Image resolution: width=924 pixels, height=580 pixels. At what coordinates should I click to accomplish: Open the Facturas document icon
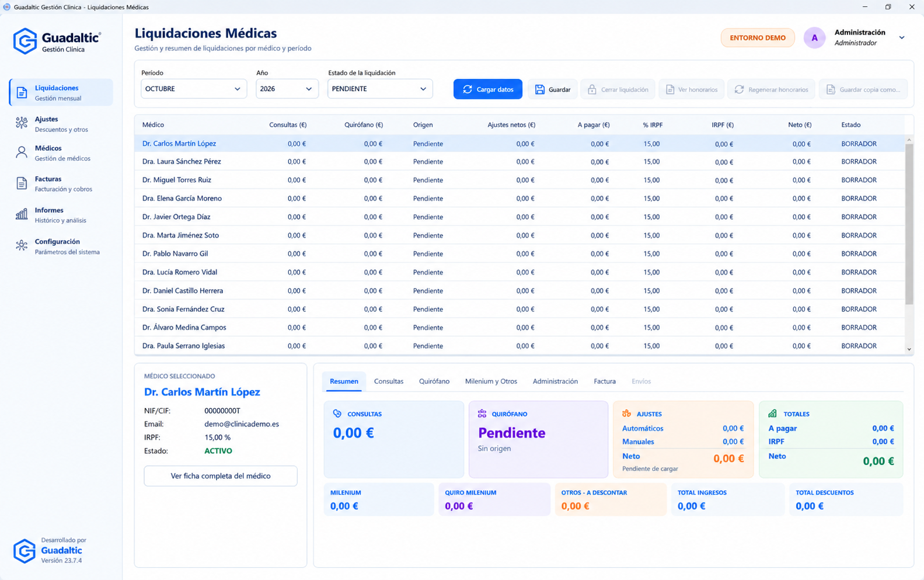pyautogui.click(x=22, y=183)
